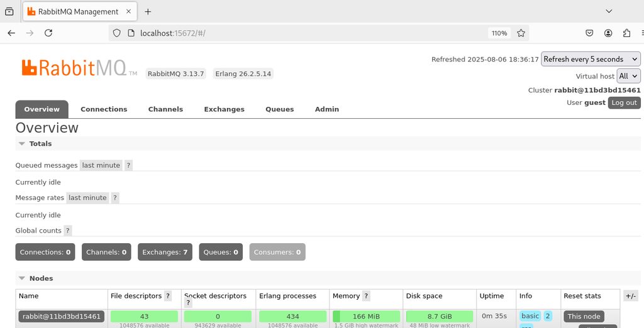This screenshot has width=644, height=328.
Task: Open the tracking protection shield icon
Action: (x=116, y=33)
